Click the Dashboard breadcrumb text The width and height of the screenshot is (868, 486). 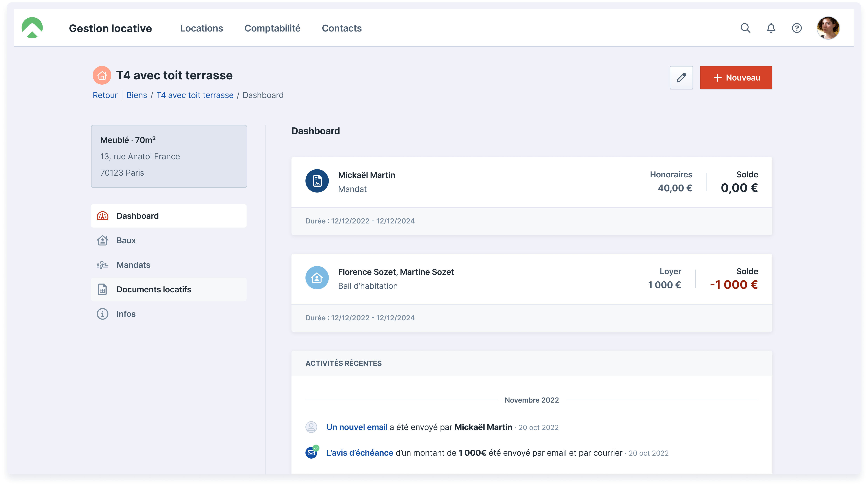[x=263, y=95]
